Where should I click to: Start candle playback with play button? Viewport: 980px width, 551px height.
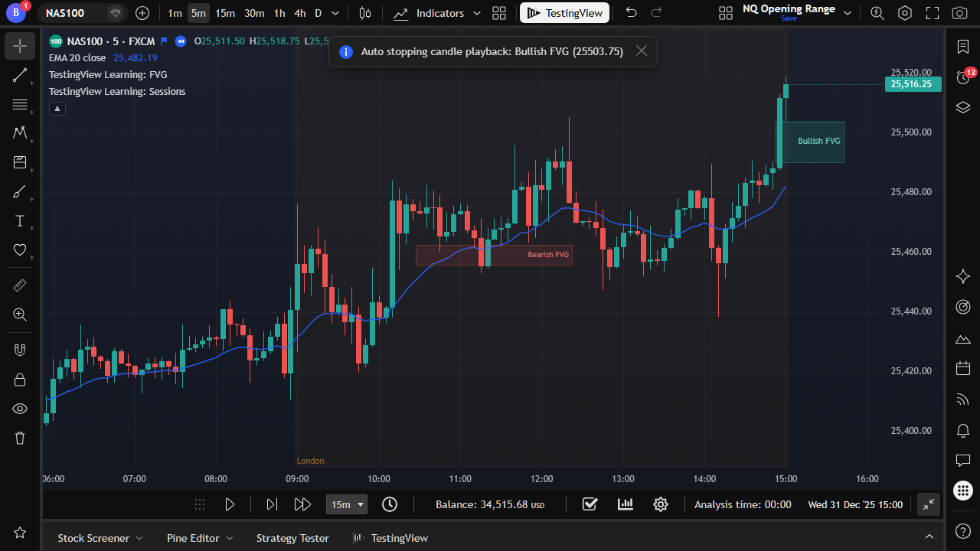[x=230, y=504]
